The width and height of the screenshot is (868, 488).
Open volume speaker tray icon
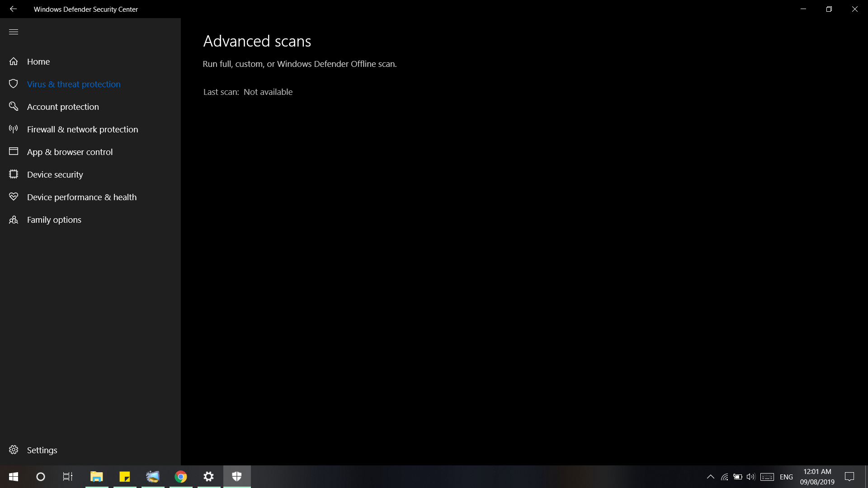(751, 477)
